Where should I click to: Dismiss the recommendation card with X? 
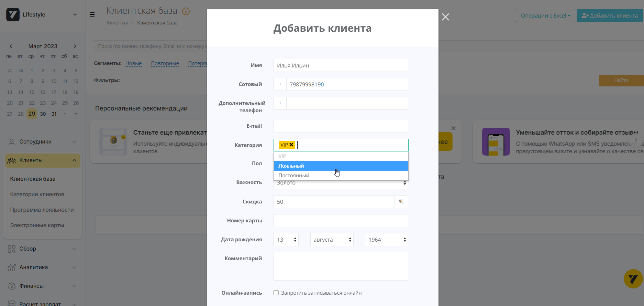click(453, 128)
